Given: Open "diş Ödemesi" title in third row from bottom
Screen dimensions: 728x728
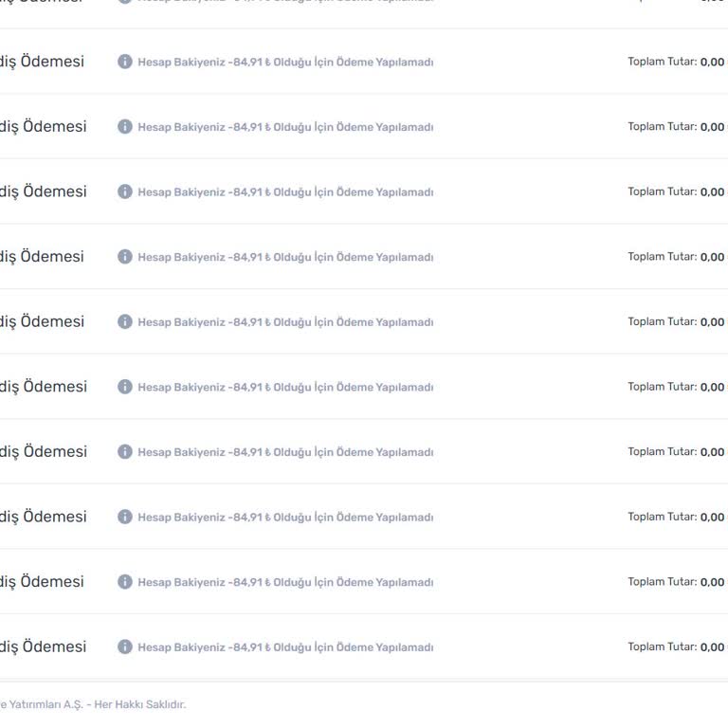Looking at the screenshot, I should (x=43, y=517).
